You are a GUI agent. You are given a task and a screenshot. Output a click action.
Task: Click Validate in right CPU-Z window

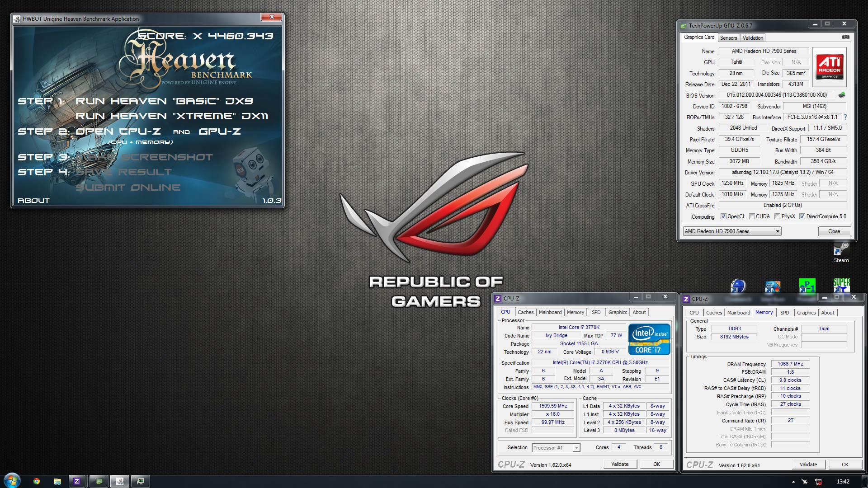808,465
